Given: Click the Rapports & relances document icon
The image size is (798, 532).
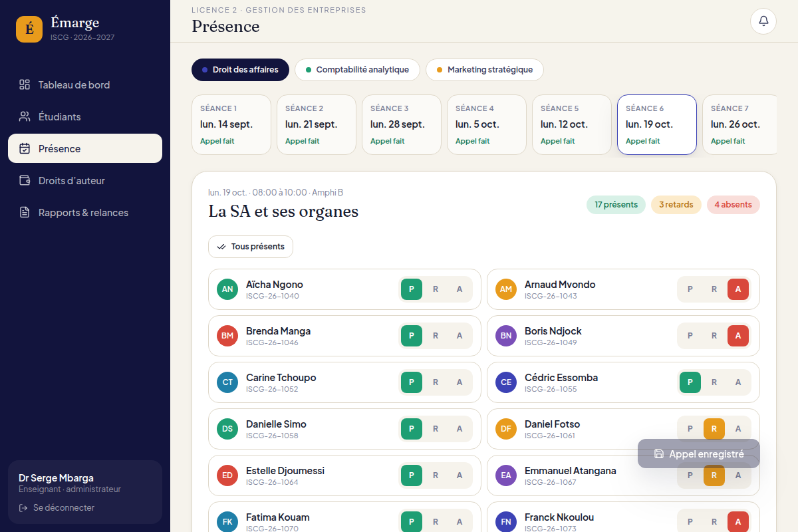Looking at the screenshot, I should 25,212.
